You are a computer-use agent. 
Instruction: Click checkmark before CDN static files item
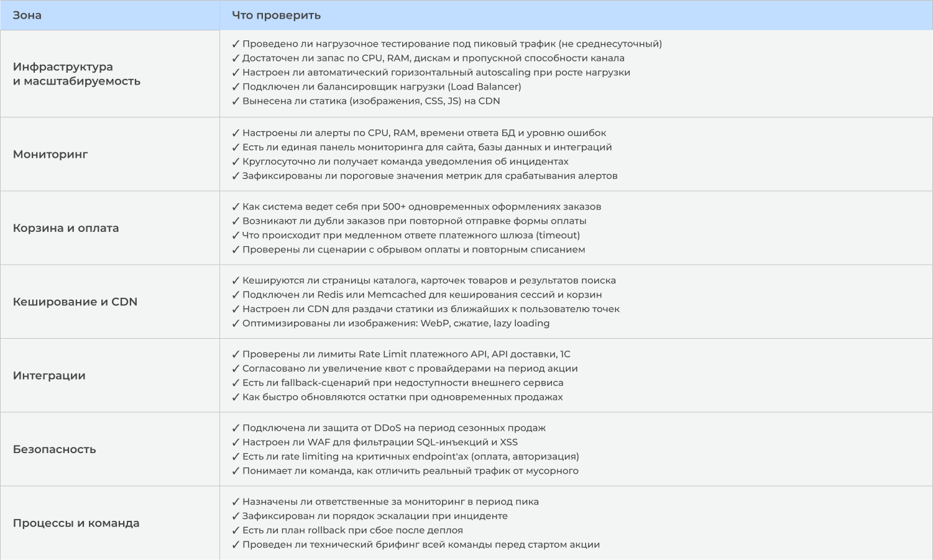[x=236, y=101]
